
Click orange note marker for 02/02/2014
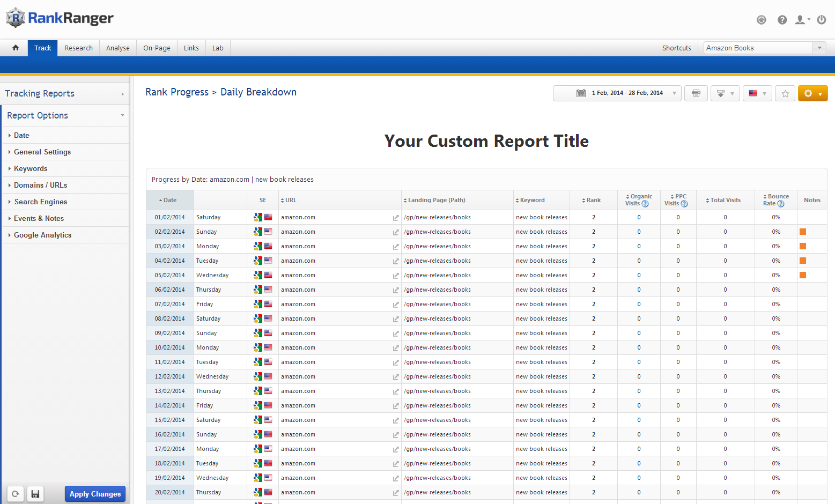(803, 232)
